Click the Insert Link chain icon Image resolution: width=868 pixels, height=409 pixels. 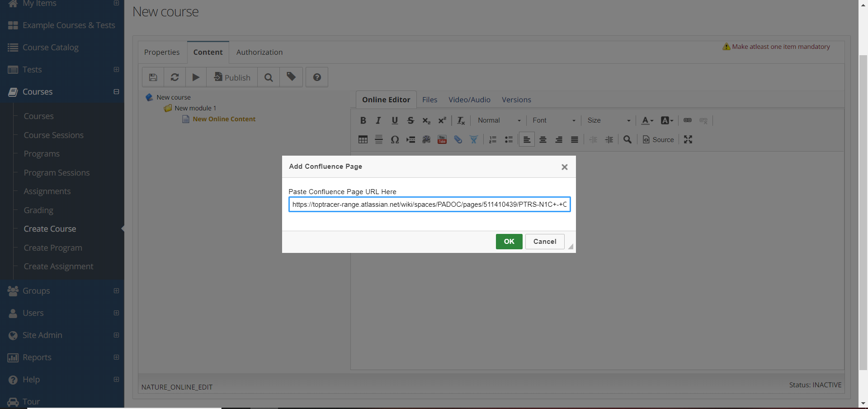[x=688, y=120]
